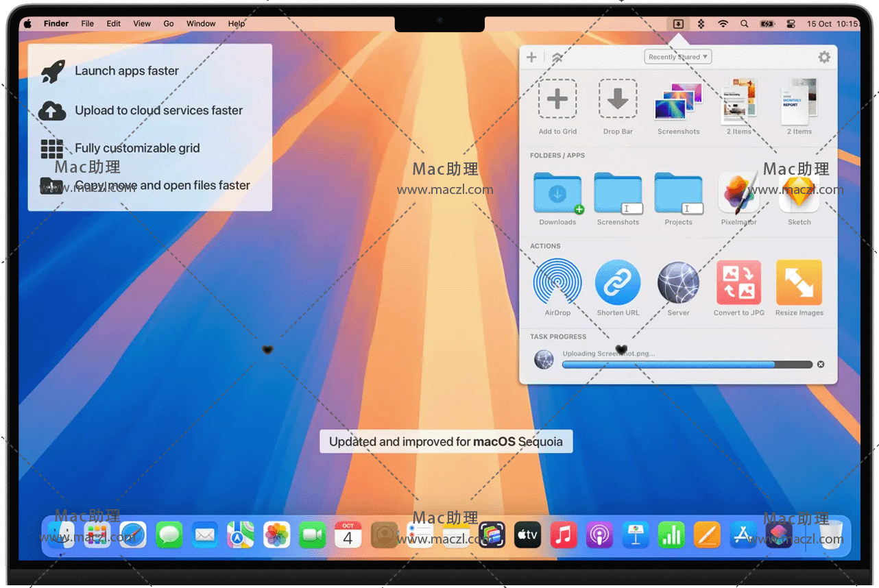Click the Dropzone menu bar icon

click(x=678, y=23)
